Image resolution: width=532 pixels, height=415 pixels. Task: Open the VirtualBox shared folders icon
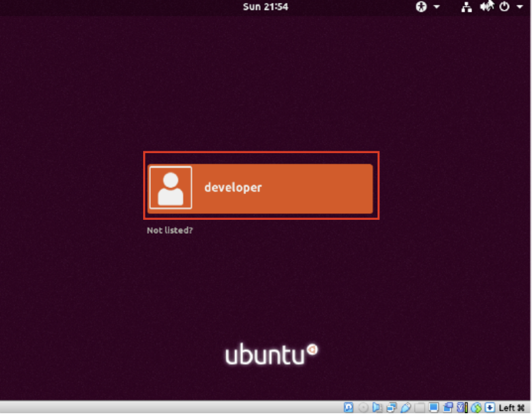420,408
